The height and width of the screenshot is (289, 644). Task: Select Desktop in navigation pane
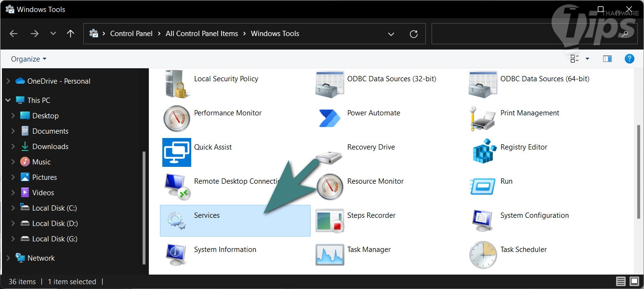(x=45, y=116)
